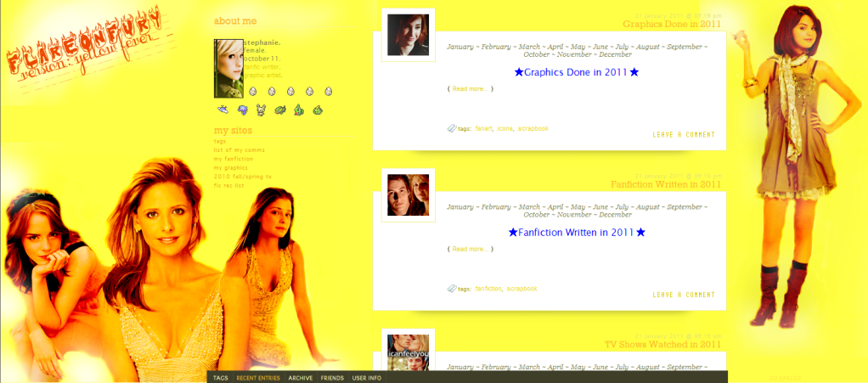
Task: Click month list line in Graphics Done post
Action: click(578, 50)
